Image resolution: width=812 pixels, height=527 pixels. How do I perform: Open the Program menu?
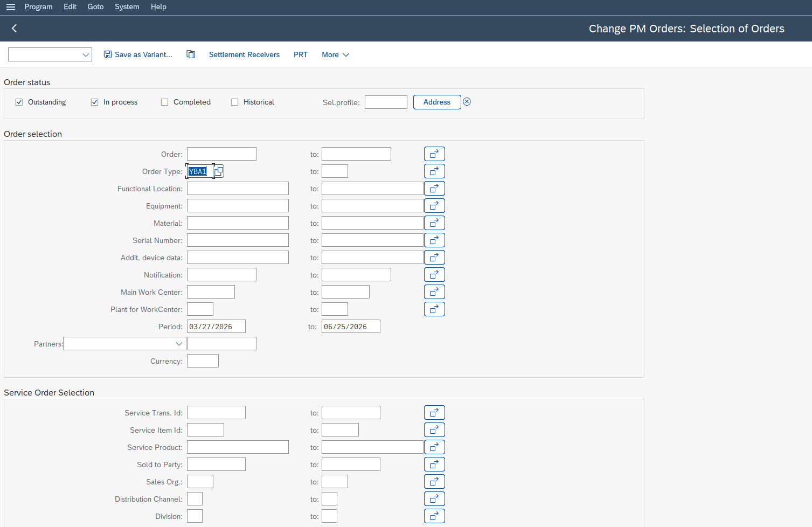tap(38, 7)
